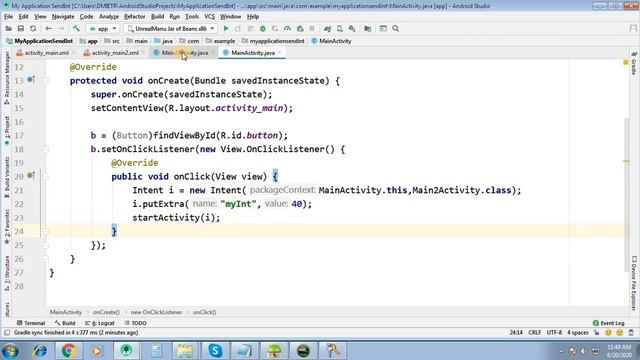
Task: Toggle the Structure side panel
Action: click(7, 273)
